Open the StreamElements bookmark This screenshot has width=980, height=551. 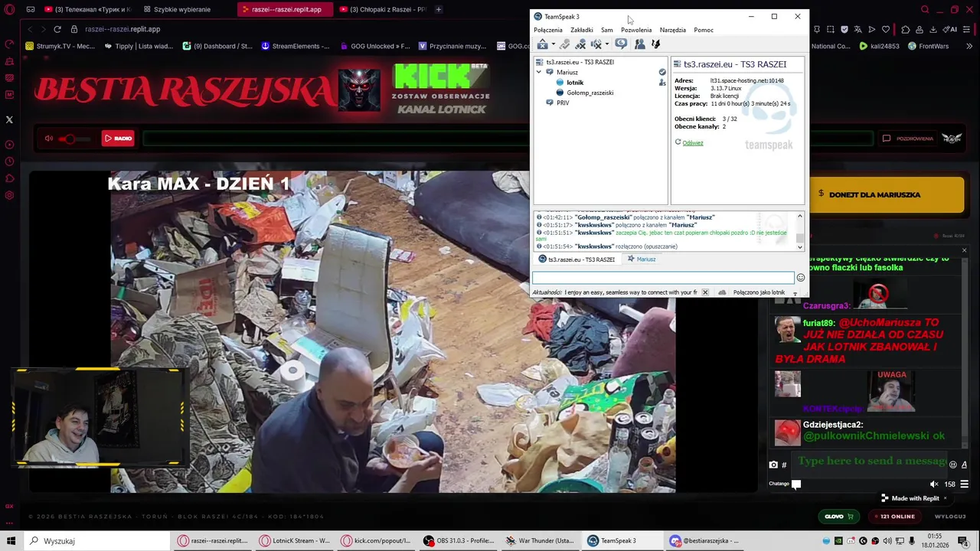295,46
